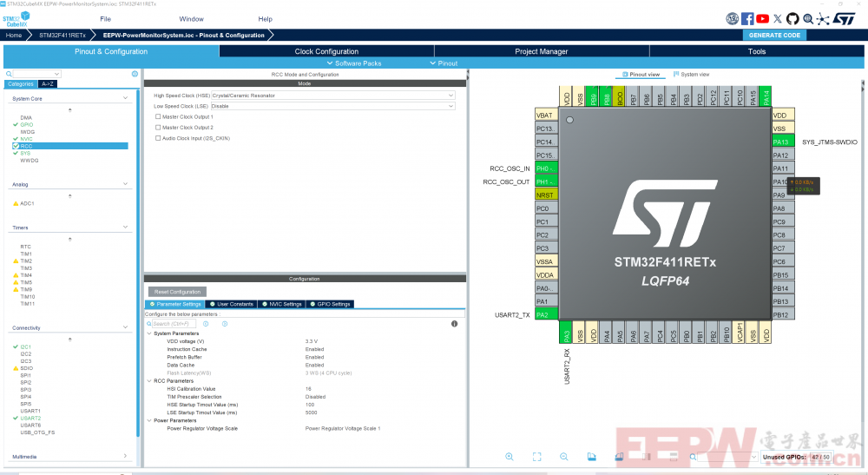Click the STM32CubeMX logo at top left
The image size is (868, 475).
16,19
